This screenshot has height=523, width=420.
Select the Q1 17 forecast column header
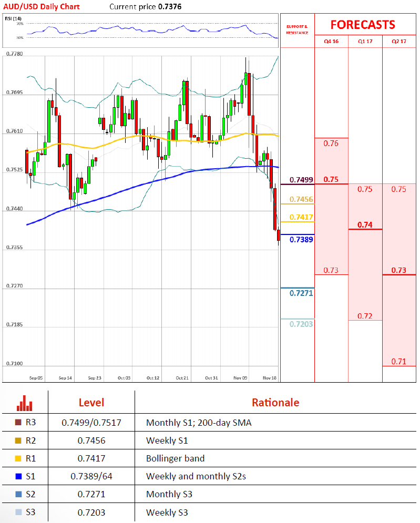click(x=365, y=42)
